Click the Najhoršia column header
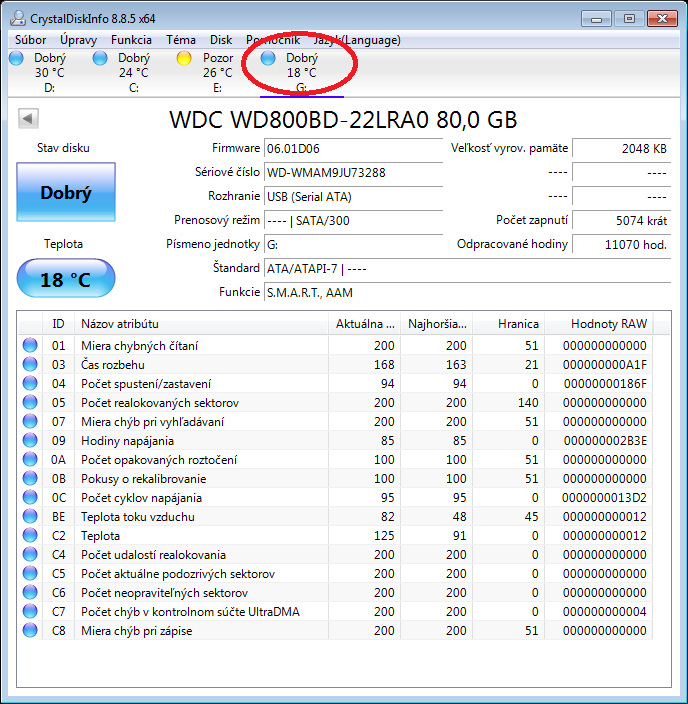Viewport: 688px width, 704px height. point(437,324)
